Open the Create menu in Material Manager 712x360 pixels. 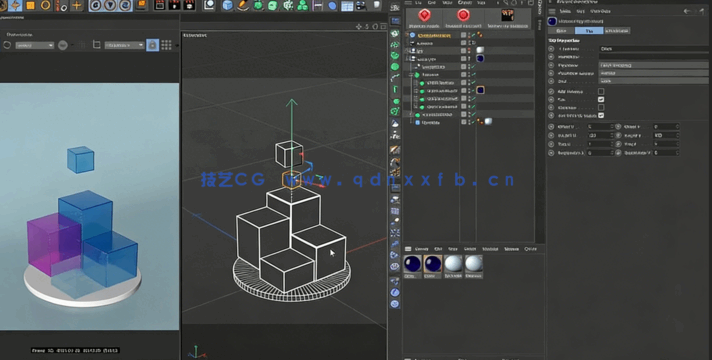(x=421, y=249)
